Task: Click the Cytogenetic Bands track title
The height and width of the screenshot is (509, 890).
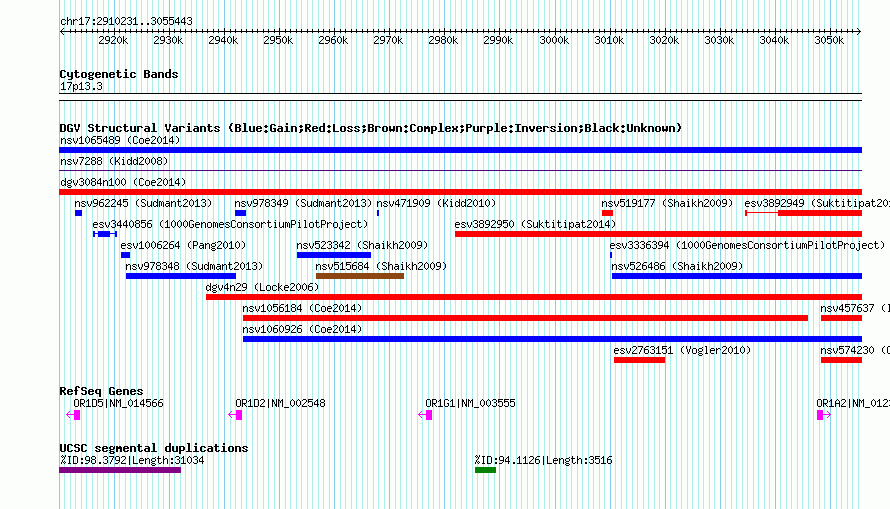Action: pos(119,74)
